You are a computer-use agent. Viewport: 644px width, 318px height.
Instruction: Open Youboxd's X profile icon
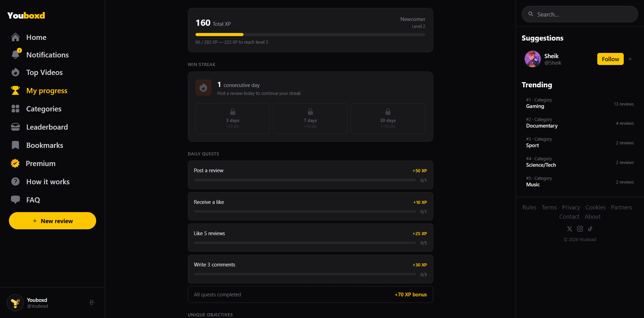coord(569,229)
